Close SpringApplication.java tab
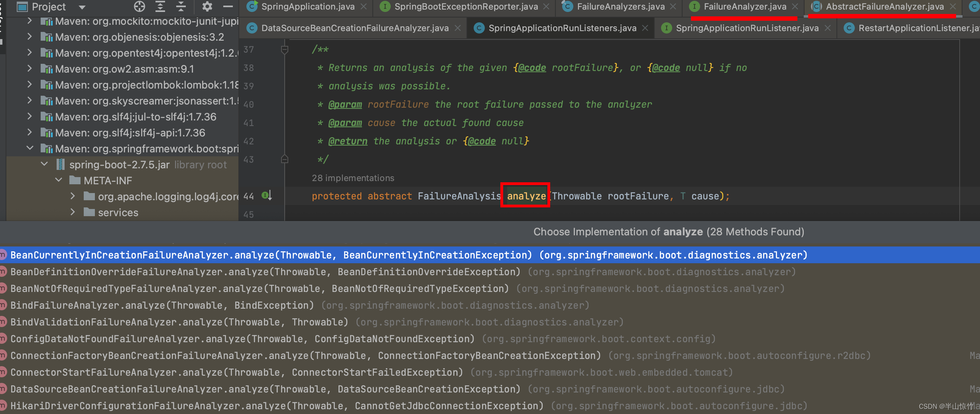 tap(364, 7)
